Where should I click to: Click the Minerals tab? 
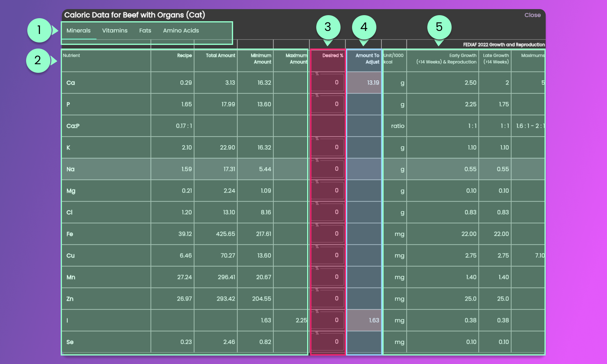tap(78, 31)
